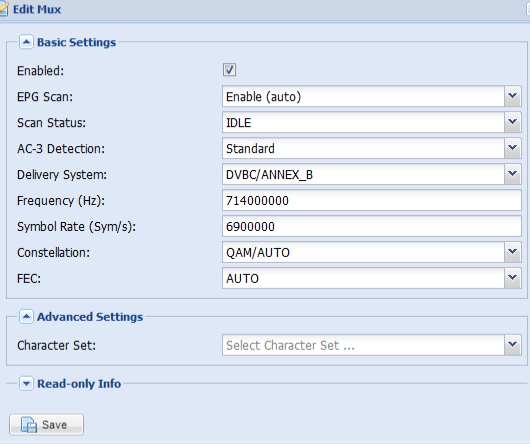Click the Symbol Rate input field
The height and width of the screenshot is (444, 530).
(x=372, y=226)
